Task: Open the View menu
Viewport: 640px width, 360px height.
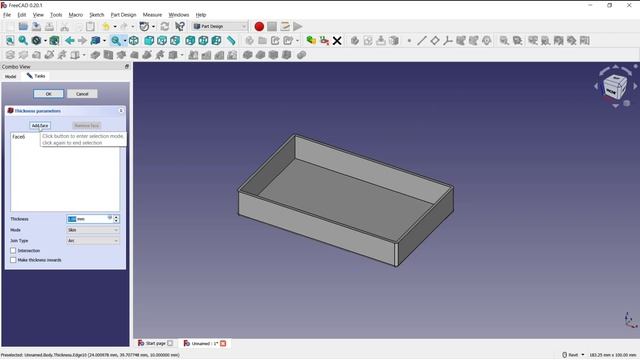Action: pyautogui.click(x=38, y=15)
